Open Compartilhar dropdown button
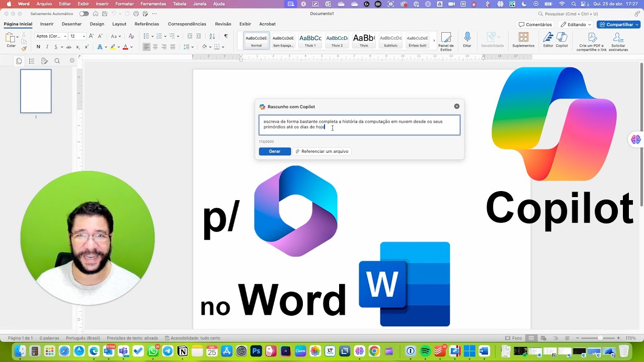 618,24
